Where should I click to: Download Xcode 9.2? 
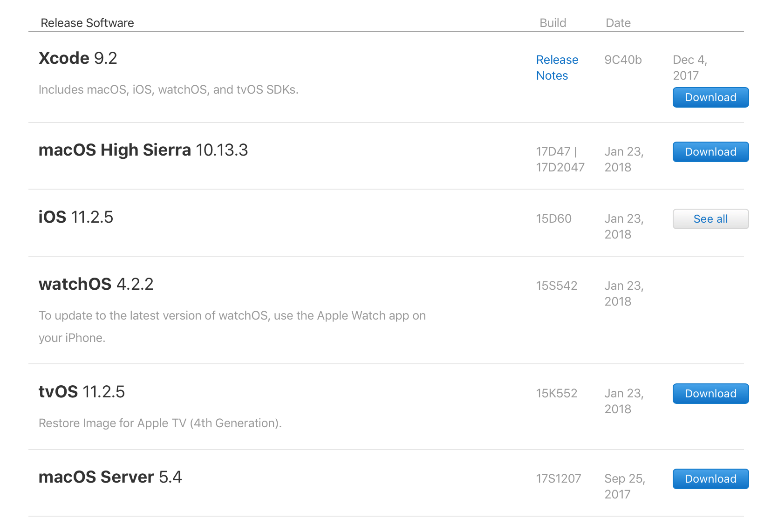click(x=710, y=97)
